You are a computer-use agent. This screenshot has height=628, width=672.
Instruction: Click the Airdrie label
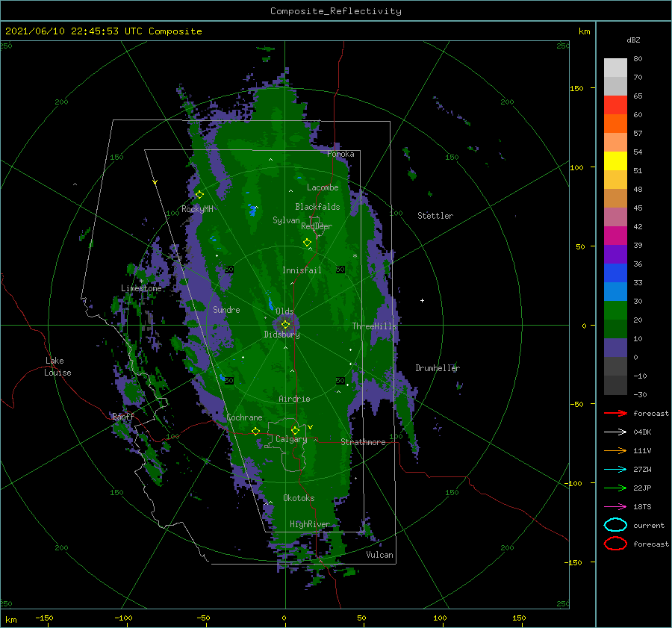(x=294, y=399)
